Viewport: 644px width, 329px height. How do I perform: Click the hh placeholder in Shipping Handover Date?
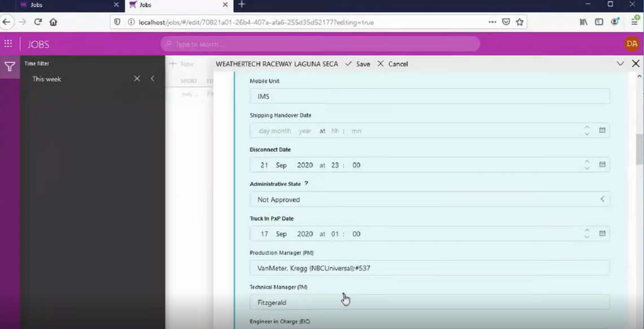[x=335, y=131]
